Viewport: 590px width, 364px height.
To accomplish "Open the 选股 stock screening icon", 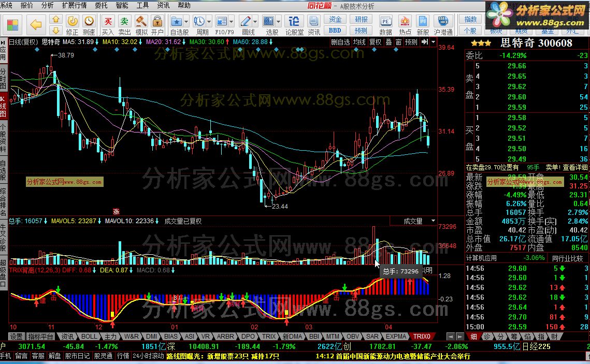I will 269,21.
